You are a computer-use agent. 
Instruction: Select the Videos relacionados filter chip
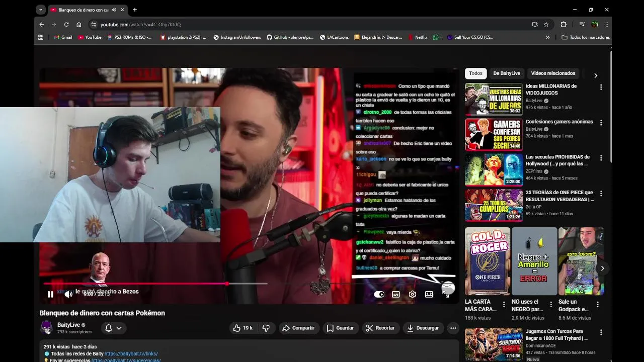[553, 73]
